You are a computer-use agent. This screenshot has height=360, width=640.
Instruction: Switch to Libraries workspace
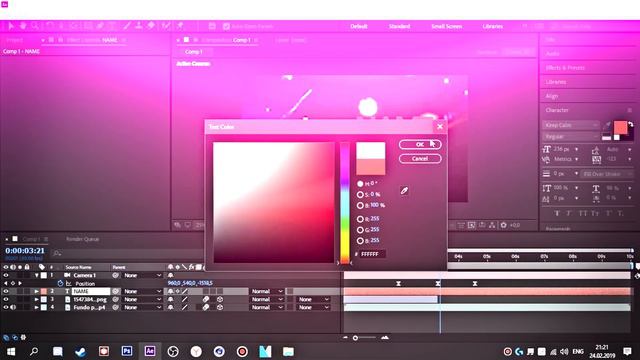click(x=493, y=27)
